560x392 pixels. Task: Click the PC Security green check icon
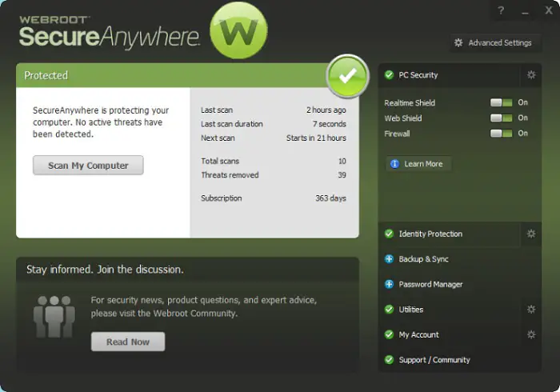pos(389,75)
